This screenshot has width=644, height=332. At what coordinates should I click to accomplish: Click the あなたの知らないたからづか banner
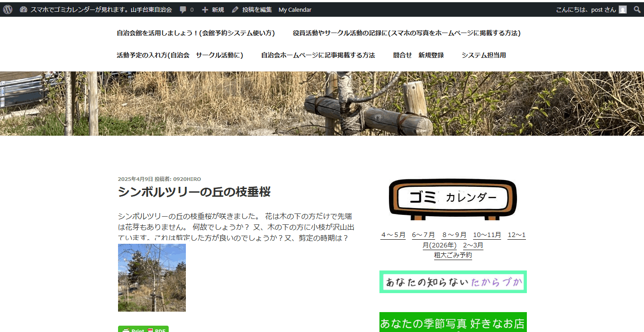[x=453, y=282]
